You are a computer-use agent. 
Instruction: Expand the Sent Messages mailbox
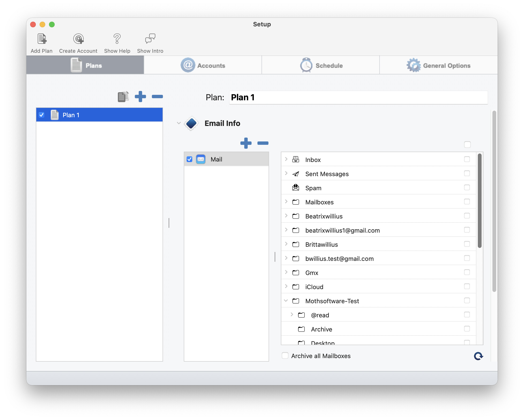286,174
